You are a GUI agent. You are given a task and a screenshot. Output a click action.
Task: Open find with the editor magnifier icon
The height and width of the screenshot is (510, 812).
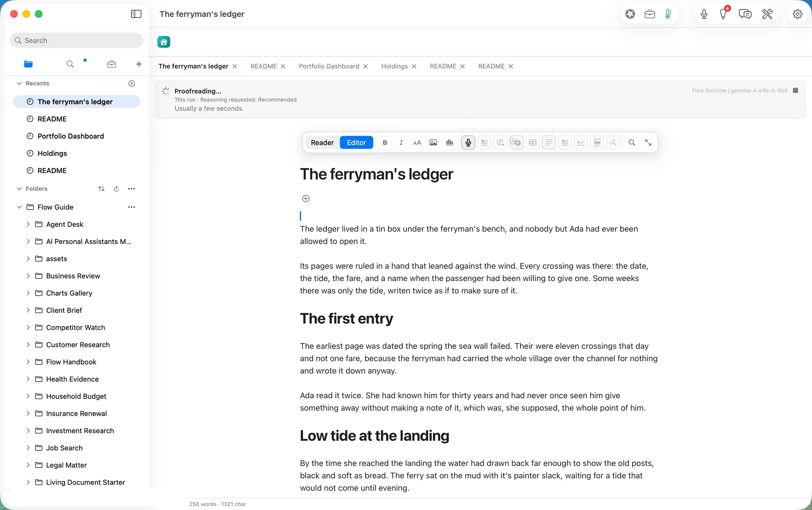(x=632, y=143)
